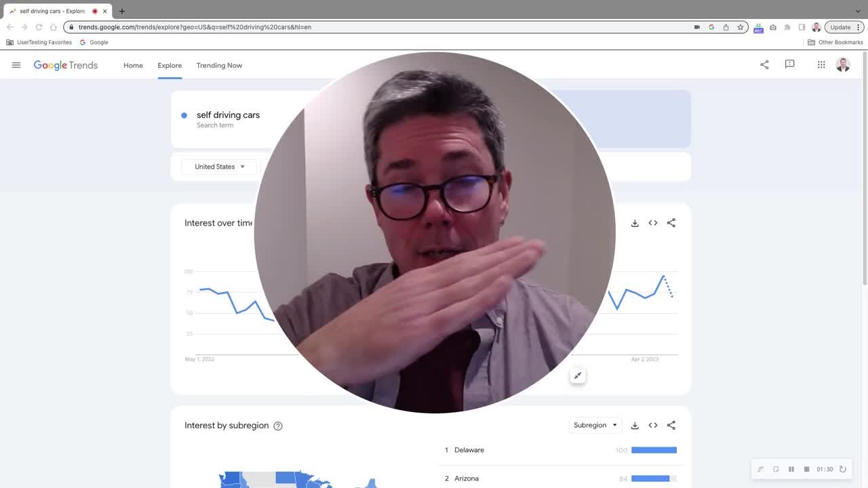Click the browser home button
The height and width of the screenshot is (488, 868).
click(x=53, y=27)
